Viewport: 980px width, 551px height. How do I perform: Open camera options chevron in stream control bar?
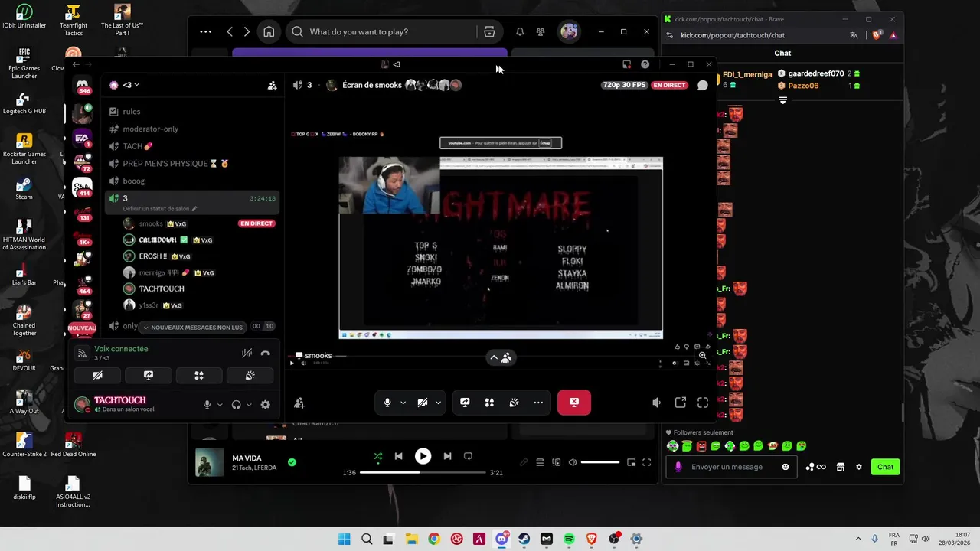point(438,403)
